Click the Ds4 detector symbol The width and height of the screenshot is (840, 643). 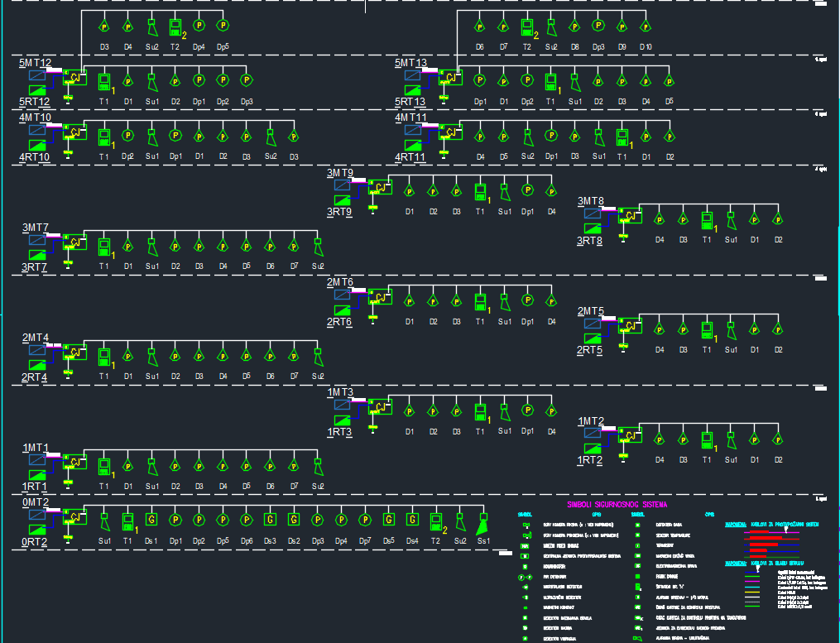pos(412,520)
